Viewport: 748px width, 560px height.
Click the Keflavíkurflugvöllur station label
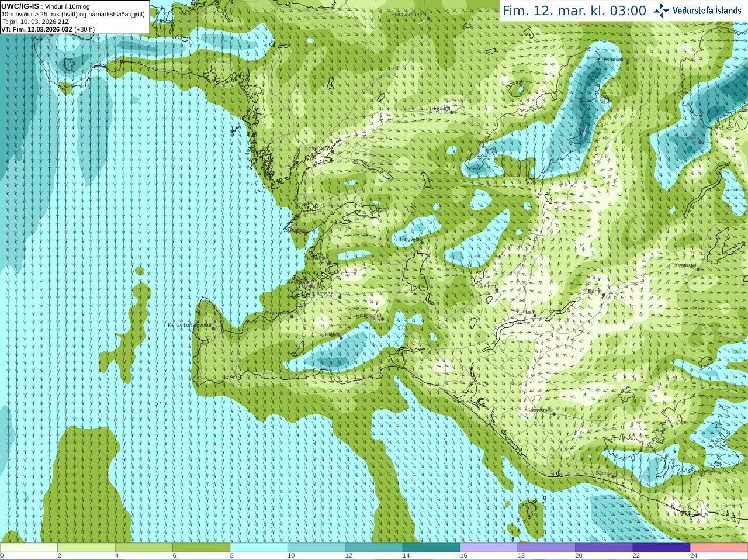(190, 326)
